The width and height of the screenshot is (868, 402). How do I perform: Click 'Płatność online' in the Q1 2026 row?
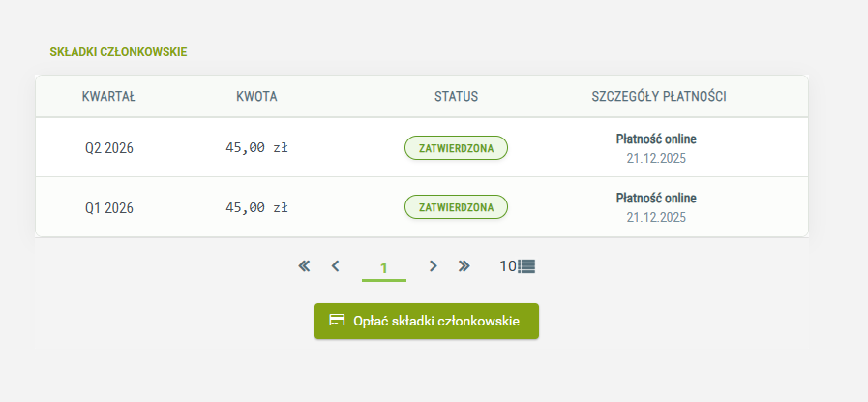click(x=656, y=198)
